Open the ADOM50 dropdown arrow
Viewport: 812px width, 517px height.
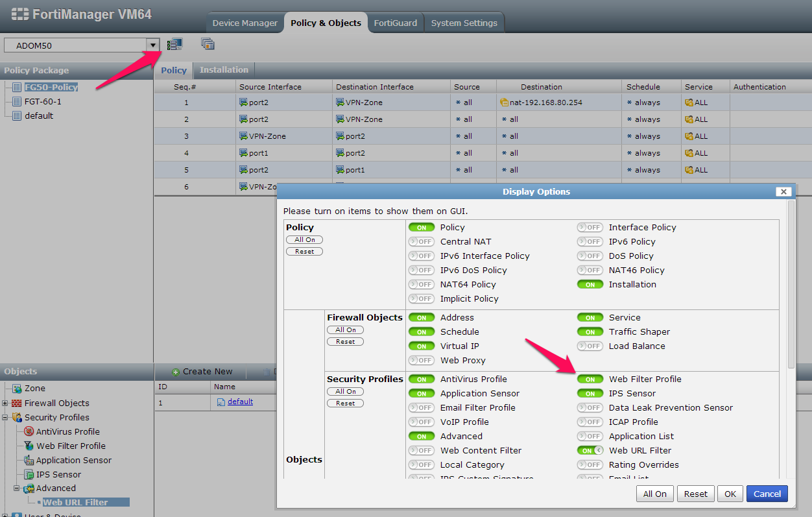tap(154, 45)
